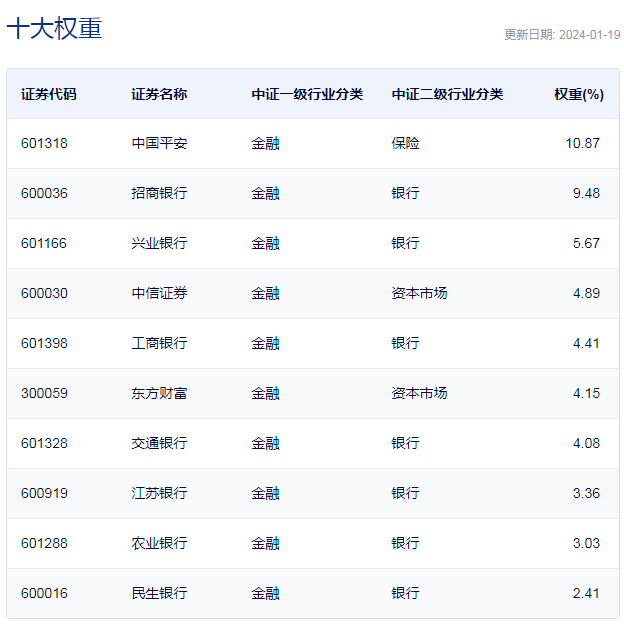Select security code 600030
Viewport: 624px width, 627px height.
(44, 293)
